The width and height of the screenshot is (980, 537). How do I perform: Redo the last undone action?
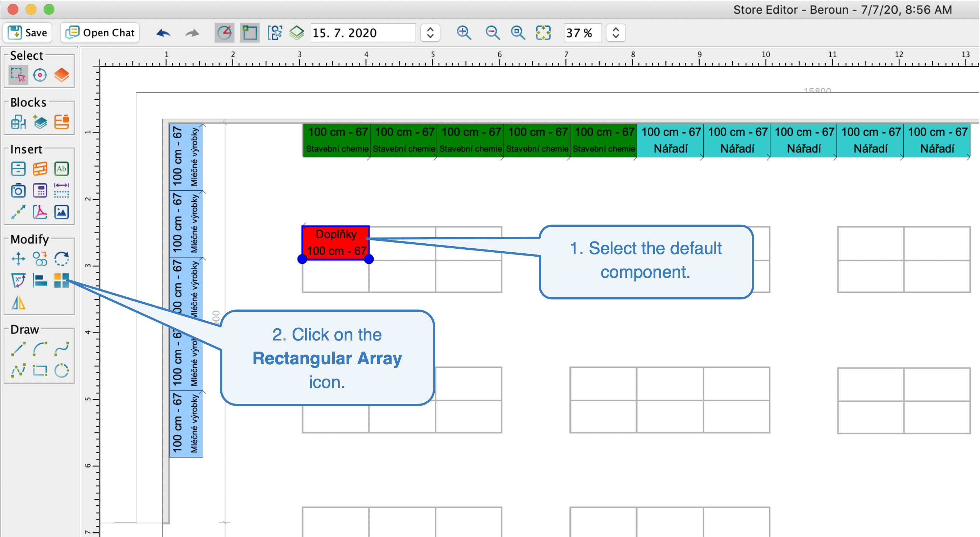point(192,33)
